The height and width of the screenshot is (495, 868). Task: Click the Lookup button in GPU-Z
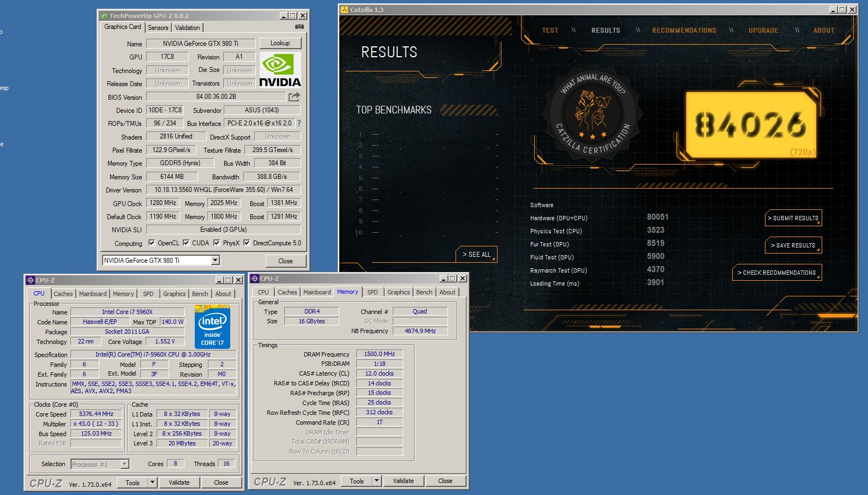tap(280, 43)
